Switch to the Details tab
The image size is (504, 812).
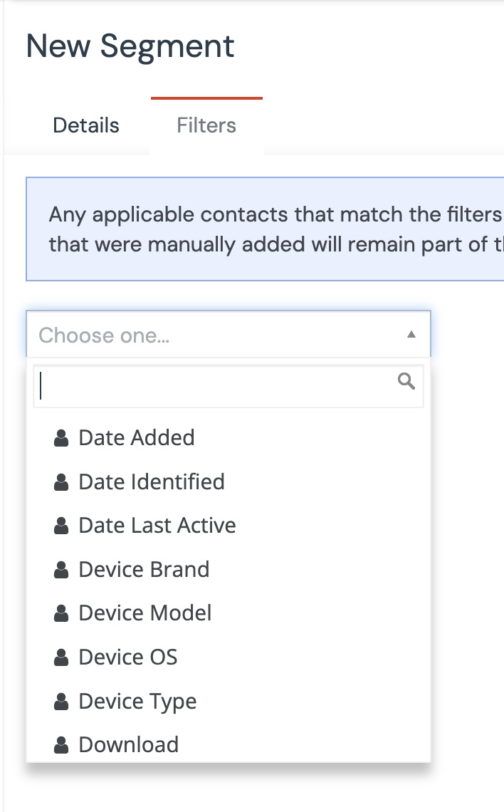click(86, 126)
